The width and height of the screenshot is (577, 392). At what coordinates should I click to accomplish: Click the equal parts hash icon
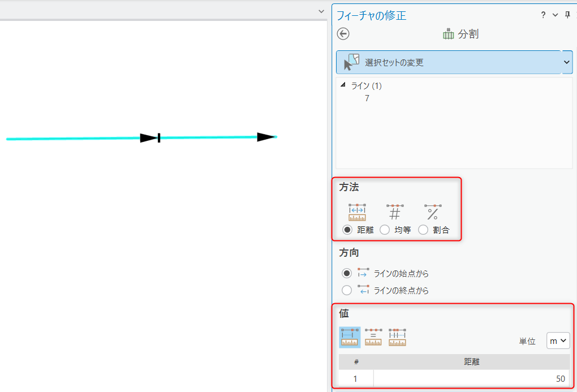(x=395, y=213)
